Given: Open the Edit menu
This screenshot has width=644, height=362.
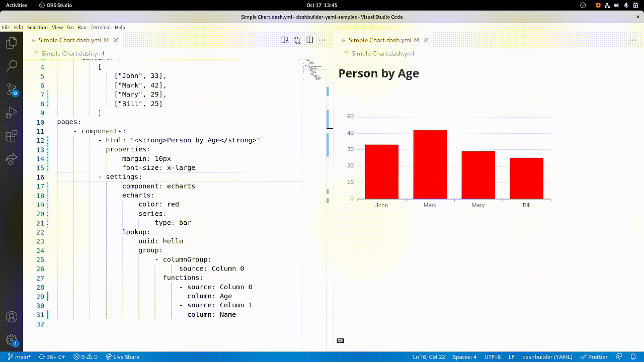Looking at the screenshot, I should pyautogui.click(x=19, y=27).
